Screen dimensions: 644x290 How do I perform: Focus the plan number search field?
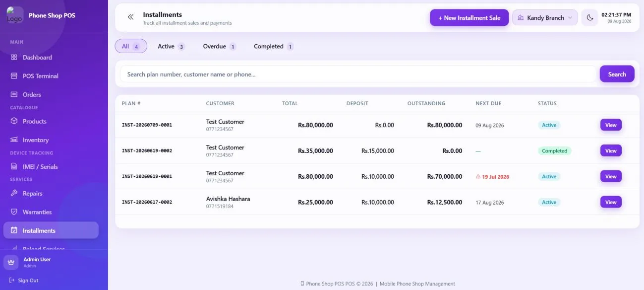click(358, 74)
